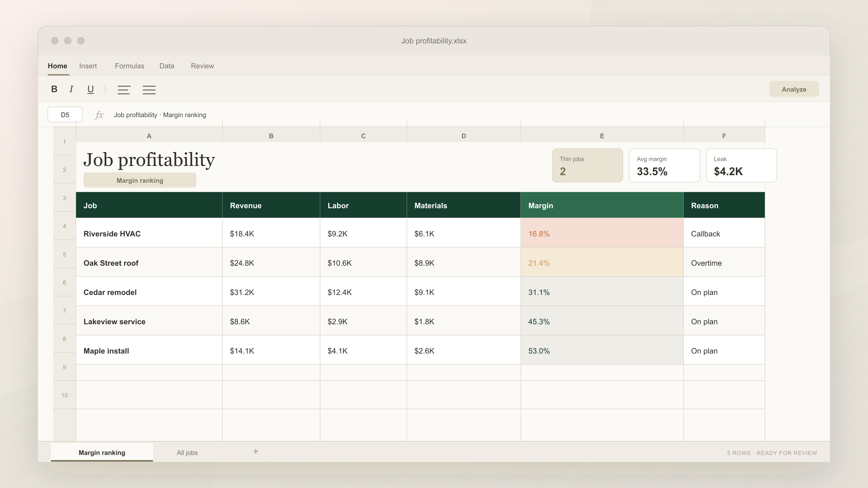Click the 53.0% margin cell

602,350
